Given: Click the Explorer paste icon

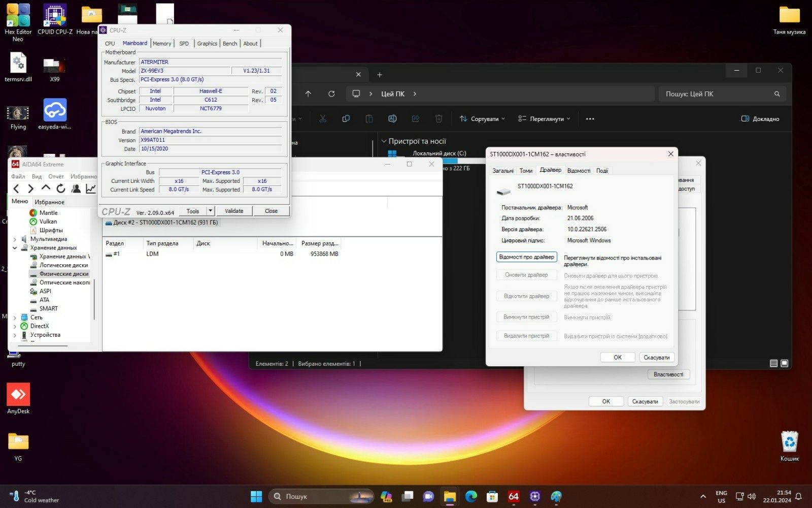Looking at the screenshot, I should pyautogui.click(x=369, y=119).
